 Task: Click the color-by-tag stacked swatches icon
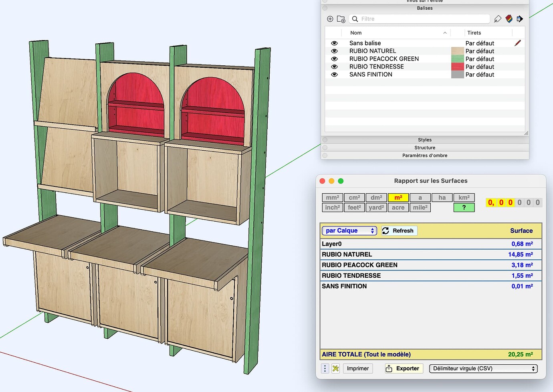pos(509,19)
